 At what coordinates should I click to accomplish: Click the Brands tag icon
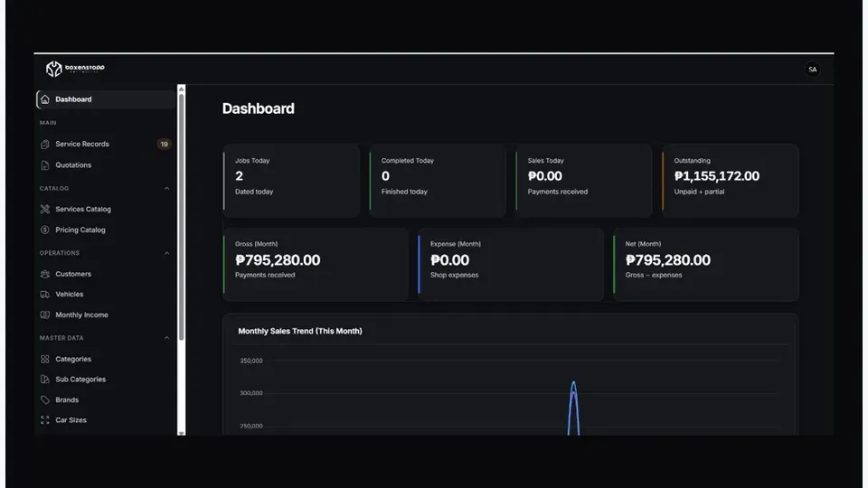[x=45, y=399]
